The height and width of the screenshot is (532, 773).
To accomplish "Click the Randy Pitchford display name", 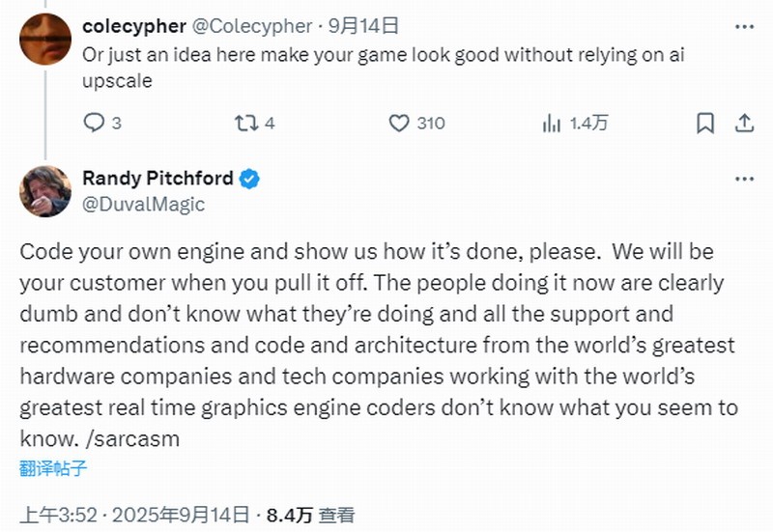I will point(157,179).
